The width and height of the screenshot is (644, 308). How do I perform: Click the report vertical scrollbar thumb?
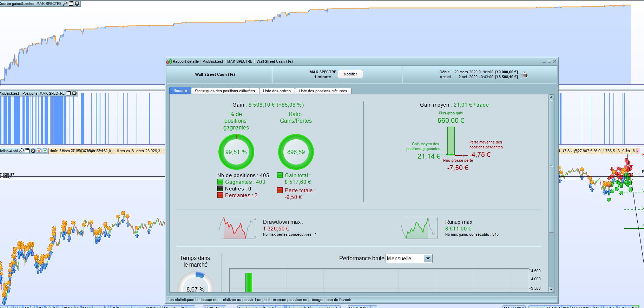pyautogui.click(x=551, y=166)
